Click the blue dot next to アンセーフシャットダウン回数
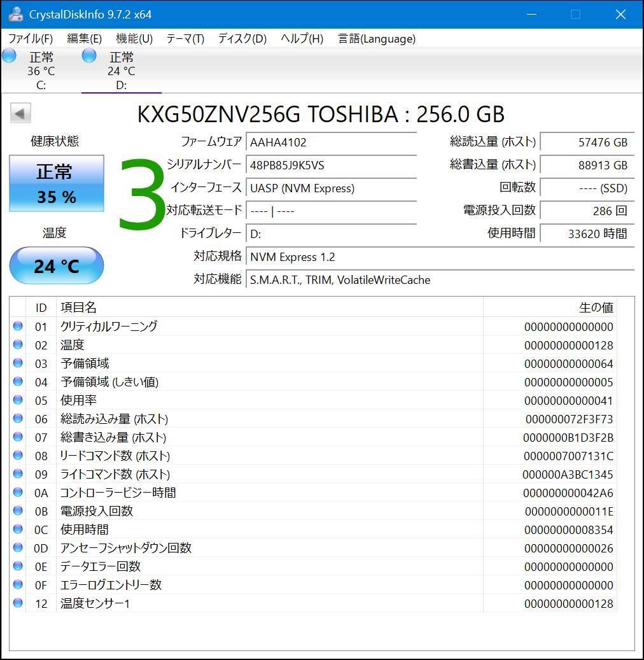 [x=19, y=548]
